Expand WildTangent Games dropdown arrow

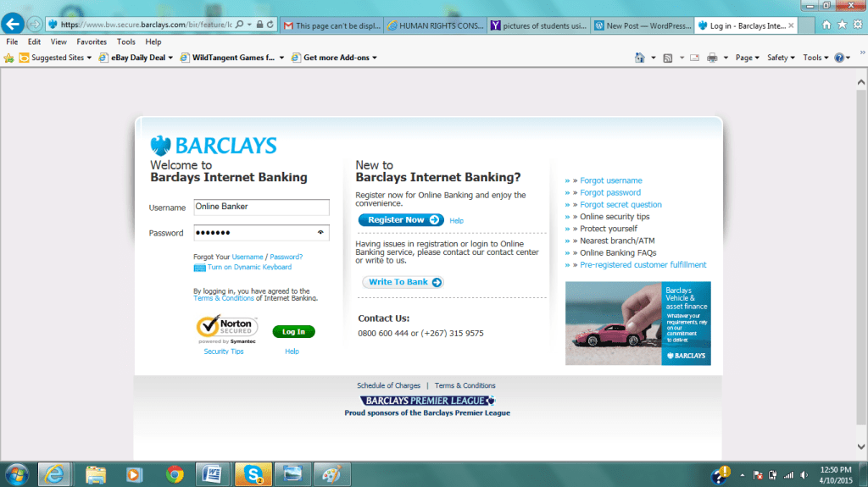coord(281,58)
